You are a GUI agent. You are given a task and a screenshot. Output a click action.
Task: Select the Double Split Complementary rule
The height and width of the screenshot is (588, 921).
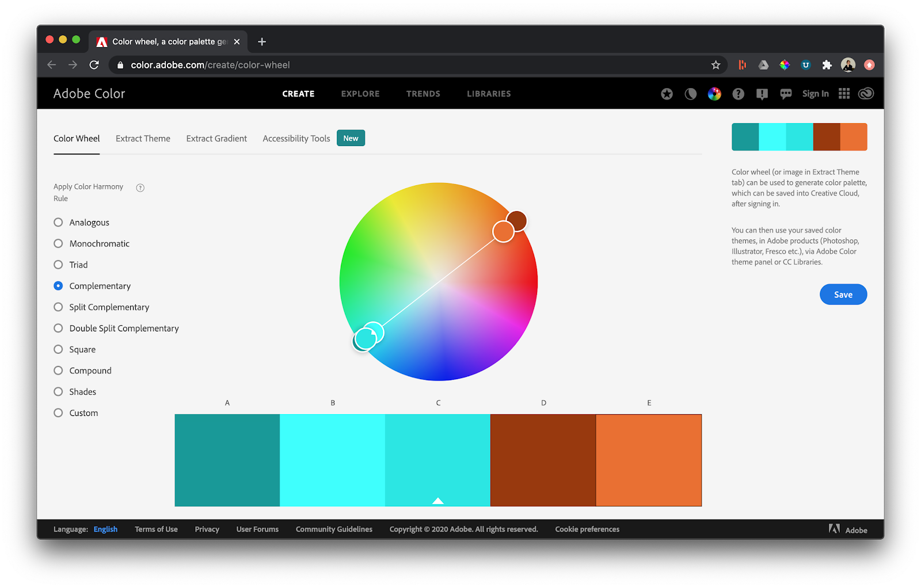58,328
